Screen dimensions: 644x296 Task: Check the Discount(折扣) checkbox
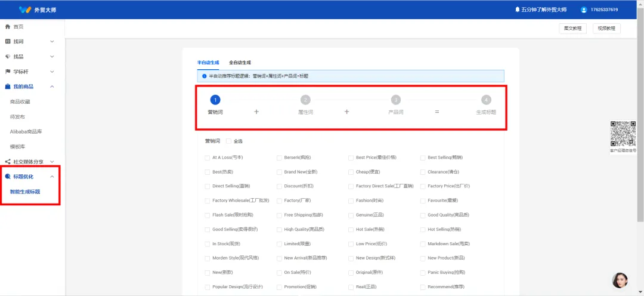279,186
